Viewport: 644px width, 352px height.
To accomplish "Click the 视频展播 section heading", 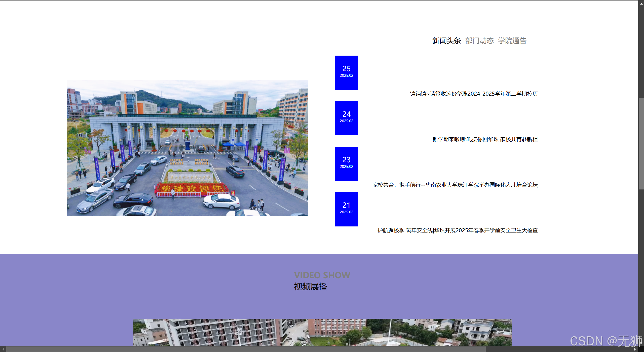I will (x=310, y=287).
